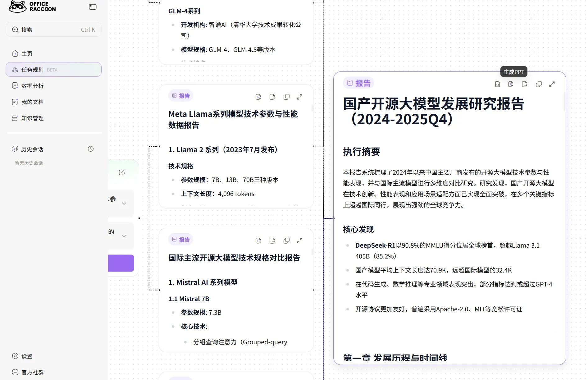588x380 pixels.
Task: Open 数据分析 in the sidebar
Action: pyautogui.click(x=32, y=86)
